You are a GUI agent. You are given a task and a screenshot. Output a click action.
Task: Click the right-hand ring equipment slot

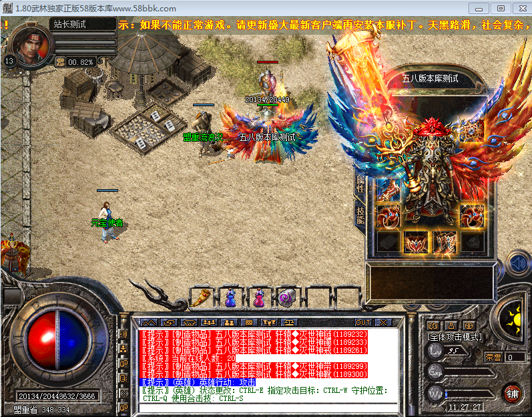[x=472, y=216]
